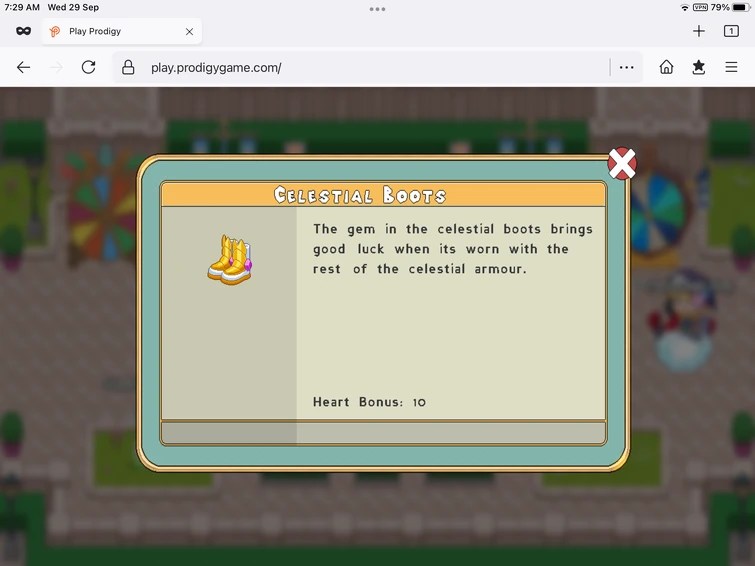This screenshot has width=755, height=566.
Task: Open page actions three-dot menu
Action: tap(626, 67)
